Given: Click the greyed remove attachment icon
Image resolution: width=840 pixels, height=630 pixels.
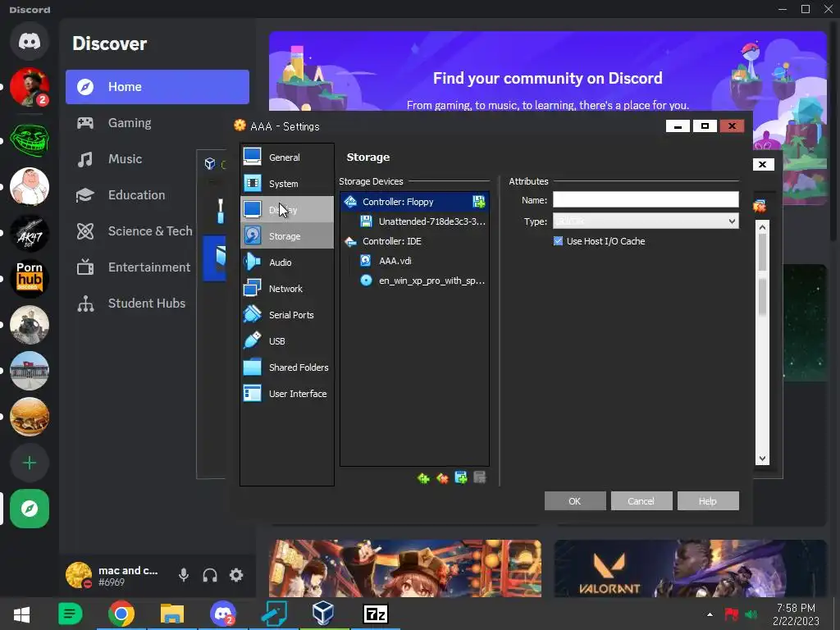Looking at the screenshot, I should [479, 478].
